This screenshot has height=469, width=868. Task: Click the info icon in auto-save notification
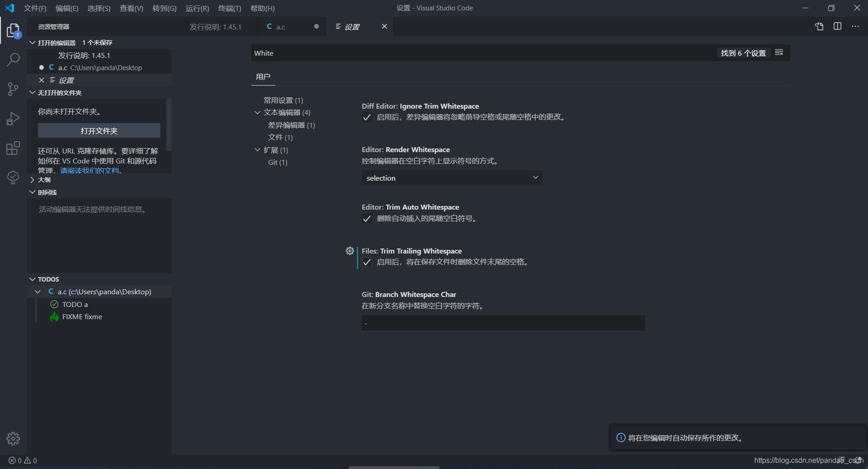[621, 438]
